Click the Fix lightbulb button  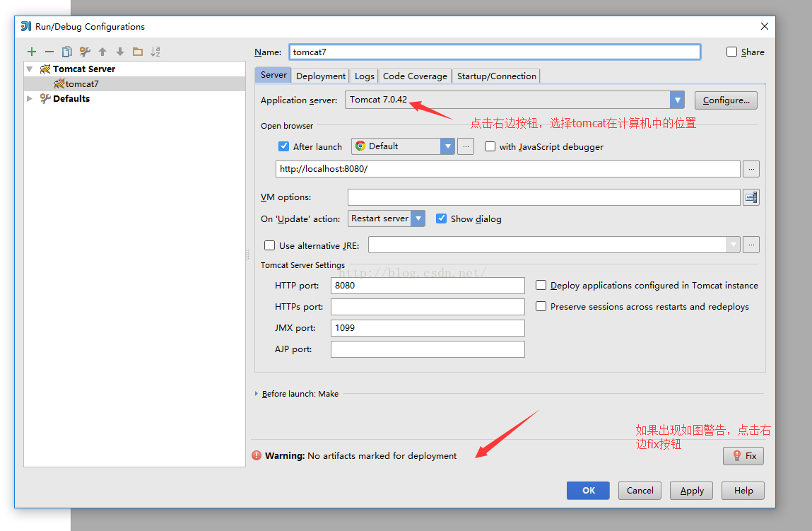click(743, 456)
